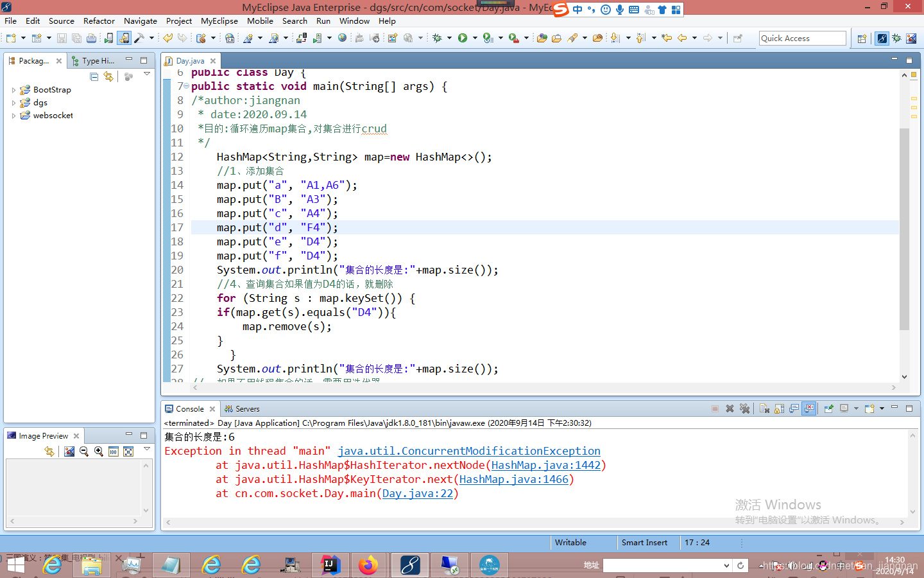Screen dimensions: 924x578
Task: Click the ConcurrentModificationException link
Action: click(469, 451)
